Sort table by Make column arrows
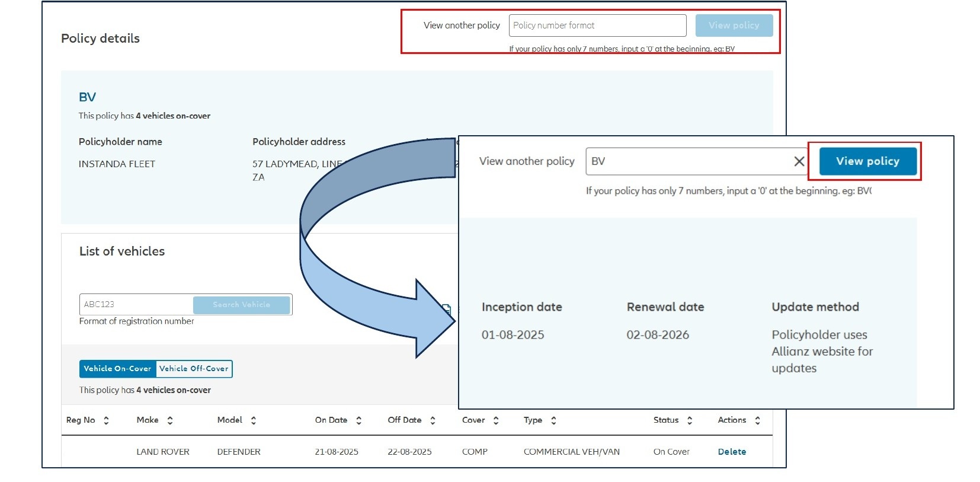The image size is (980, 482). 170,420
